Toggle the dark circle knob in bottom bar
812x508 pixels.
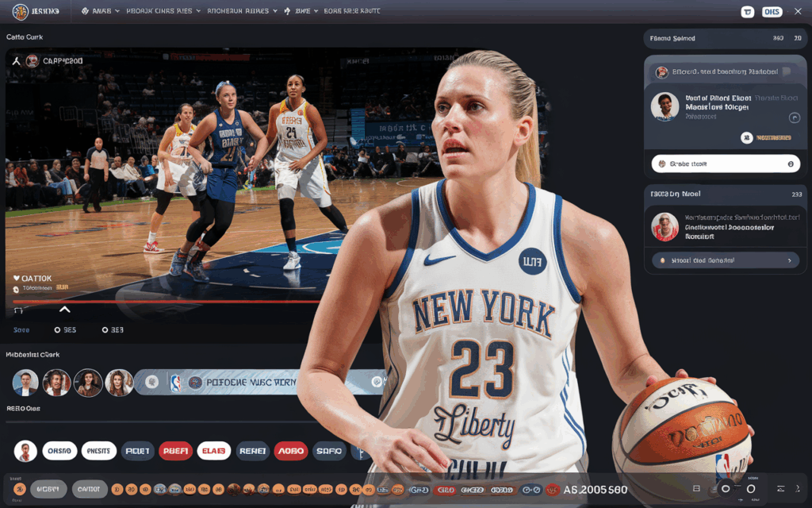click(x=726, y=488)
